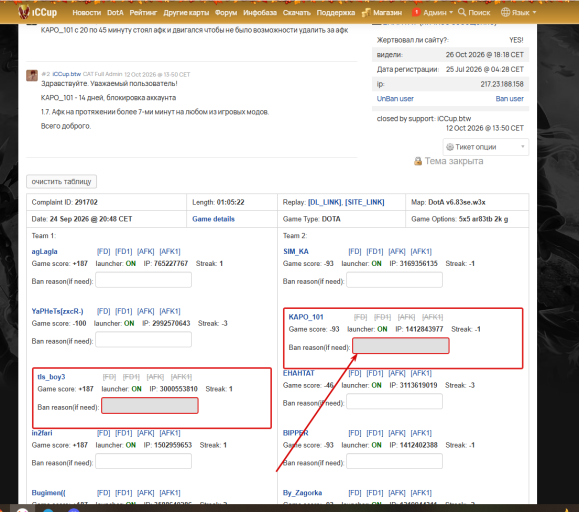Open the Game details link

click(x=213, y=219)
